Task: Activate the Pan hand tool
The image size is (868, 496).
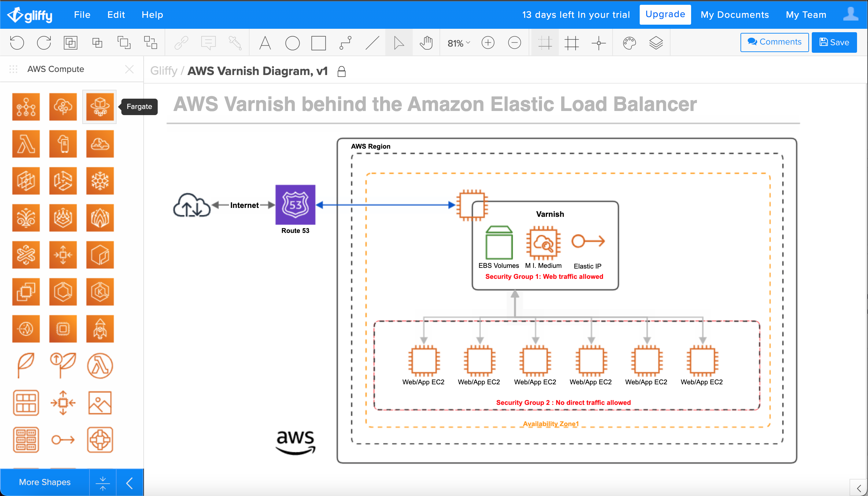Action: tap(426, 43)
